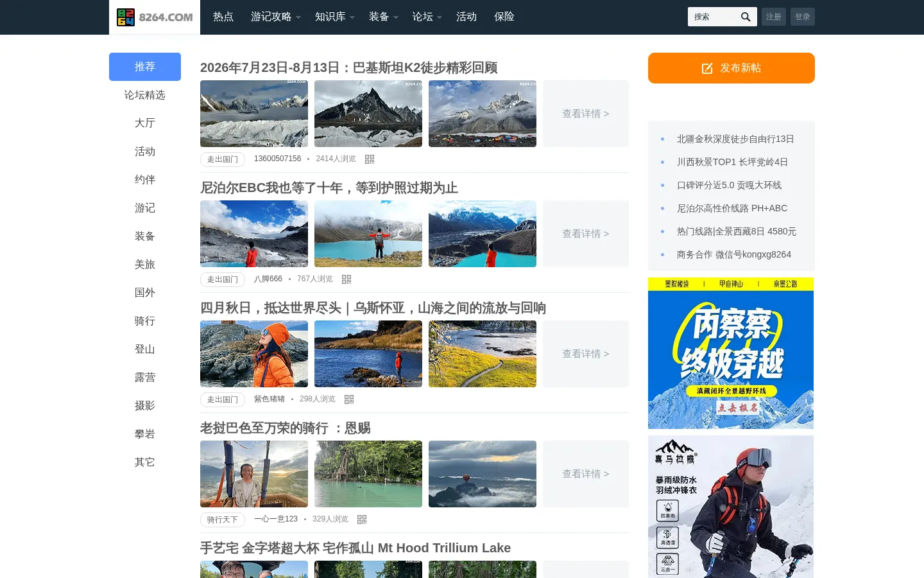The height and width of the screenshot is (578, 924).
Task: Open link 商务合作 微信号kongxg8264
Action: tap(734, 254)
